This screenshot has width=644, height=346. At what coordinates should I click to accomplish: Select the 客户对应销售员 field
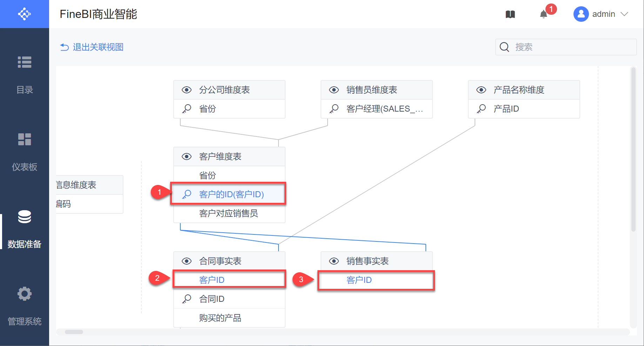(x=228, y=213)
